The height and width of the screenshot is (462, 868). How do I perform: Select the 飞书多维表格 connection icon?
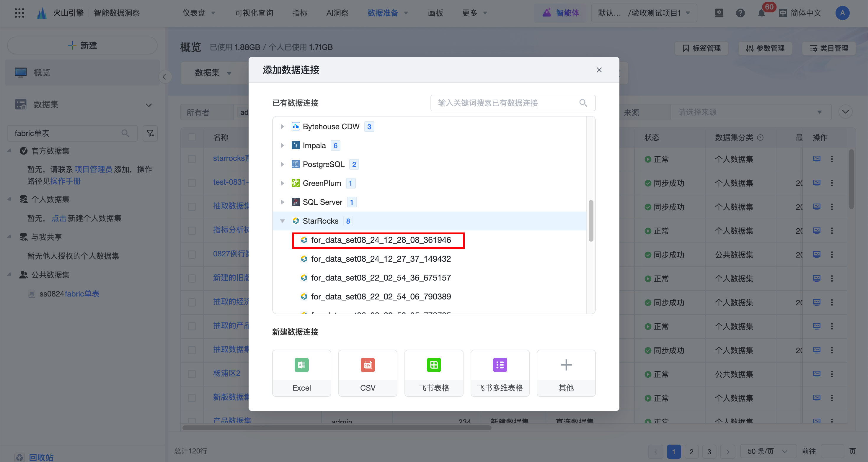click(x=500, y=365)
